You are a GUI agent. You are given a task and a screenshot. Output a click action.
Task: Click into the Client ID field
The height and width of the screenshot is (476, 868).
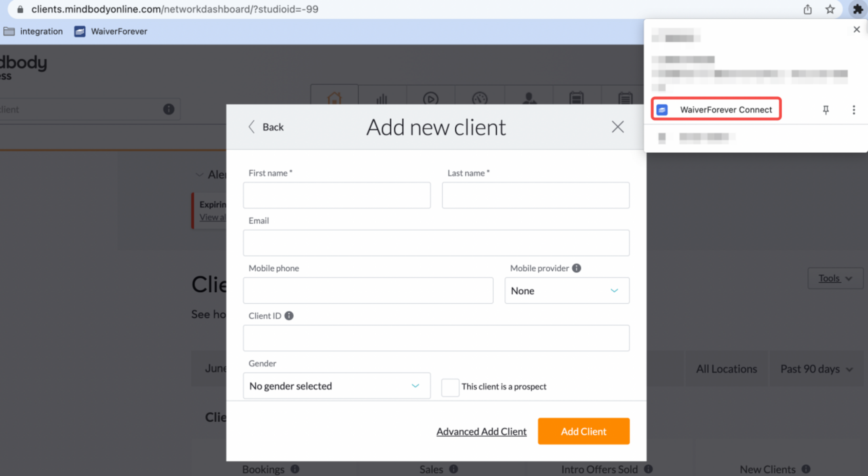436,338
